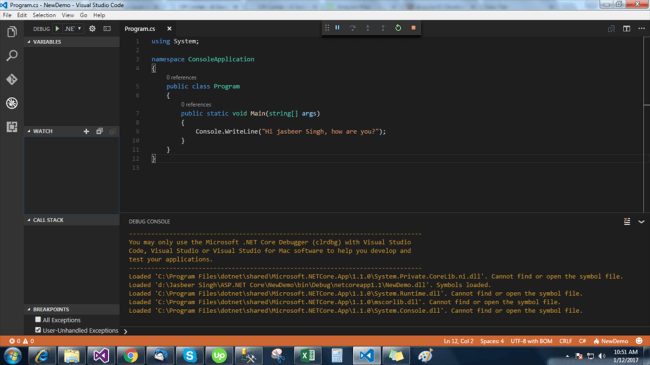Start debugging with the green play button
Screen dimensions: 650x365
pos(57,29)
